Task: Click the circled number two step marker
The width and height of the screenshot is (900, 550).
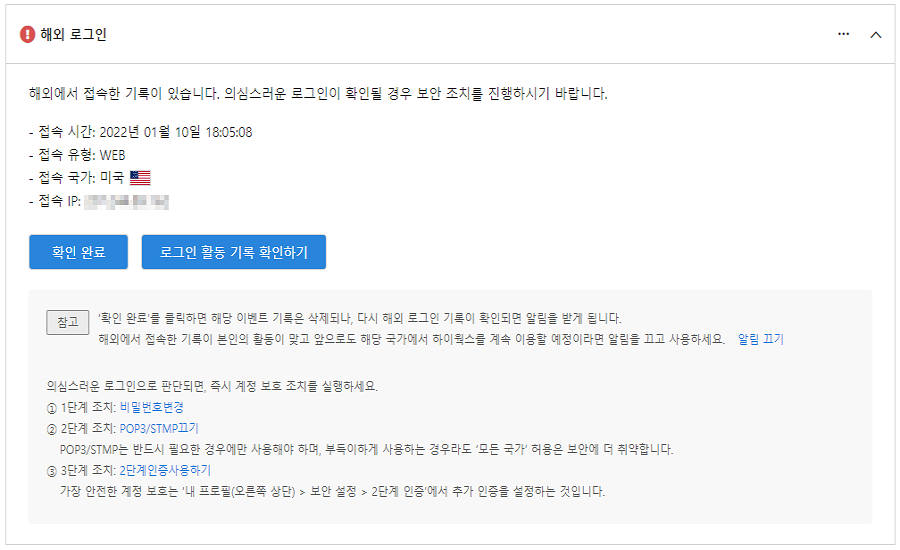Action: click(52, 429)
